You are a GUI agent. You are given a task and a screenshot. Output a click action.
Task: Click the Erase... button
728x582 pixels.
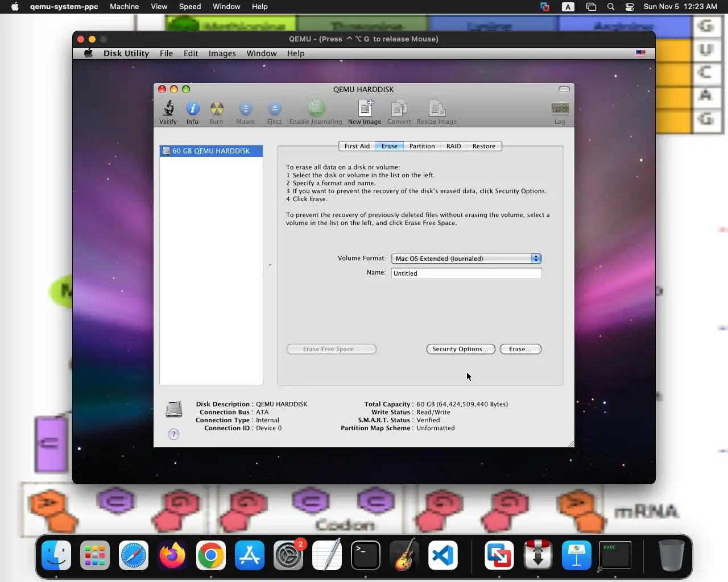tap(520, 349)
